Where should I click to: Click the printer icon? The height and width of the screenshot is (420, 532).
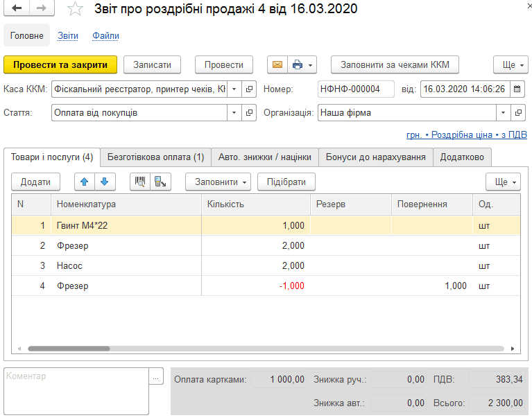[298, 64]
